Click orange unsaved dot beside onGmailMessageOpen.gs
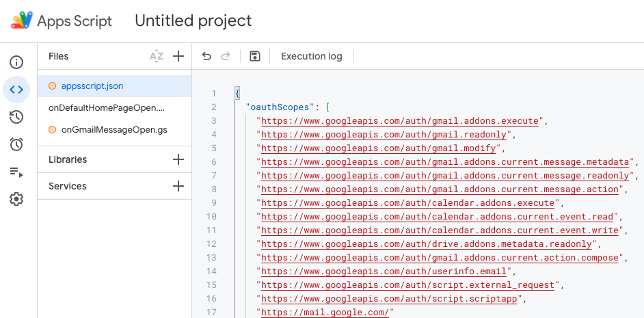The height and width of the screenshot is (318, 644). coord(52,130)
